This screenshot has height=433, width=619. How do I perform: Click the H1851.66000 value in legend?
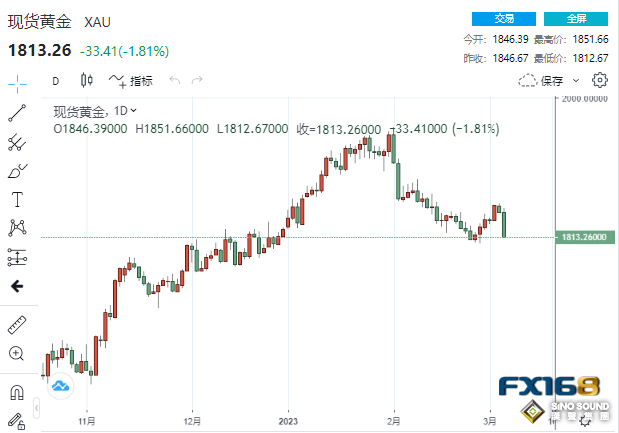(172, 129)
